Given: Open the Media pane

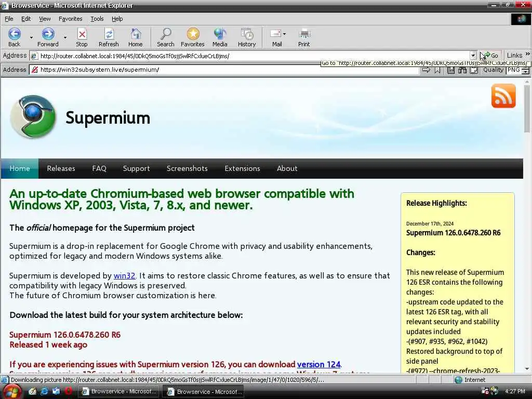Looking at the screenshot, I should tap(220, 37).
